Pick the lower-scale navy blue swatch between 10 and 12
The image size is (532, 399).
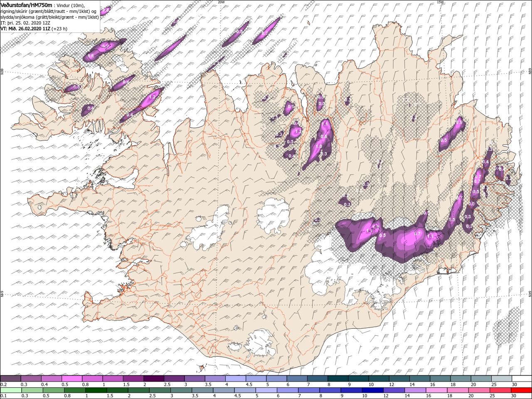(x=372, y=390)
